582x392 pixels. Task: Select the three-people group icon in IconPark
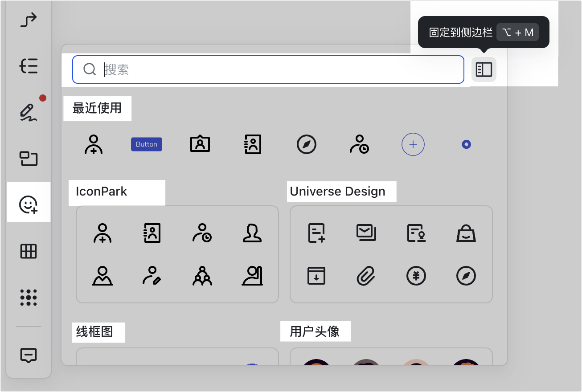(202, 276)
